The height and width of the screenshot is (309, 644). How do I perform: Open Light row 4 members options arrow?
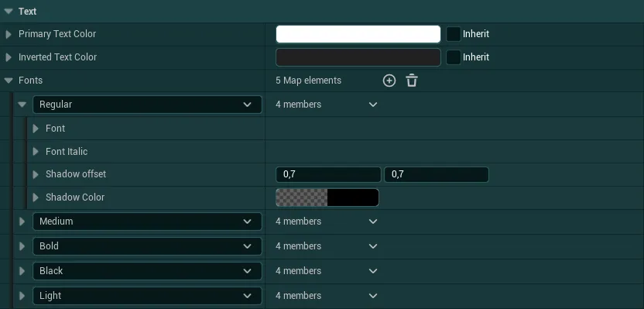(x=373, y=296)
